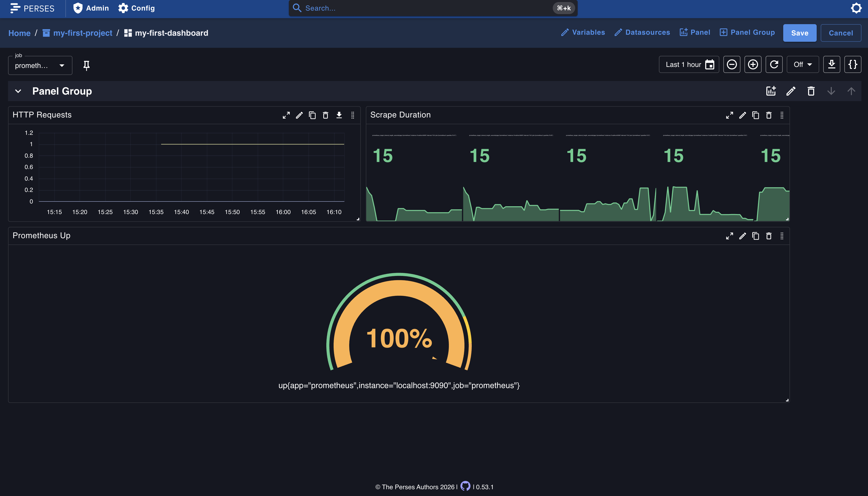Viewport: 868px width, 496px height.
Task: Cancel dashboard editing
Action: point(841,33)
